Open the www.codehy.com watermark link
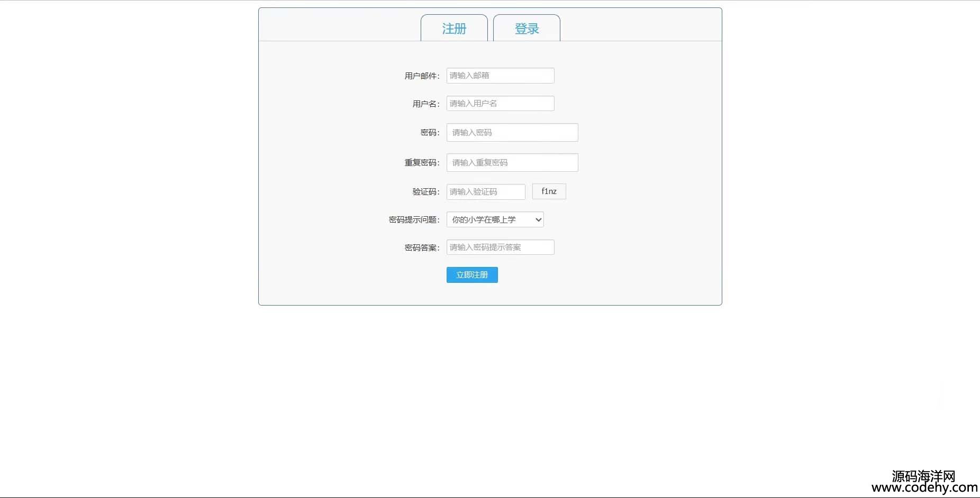980x498 pixels. point(924,488)
